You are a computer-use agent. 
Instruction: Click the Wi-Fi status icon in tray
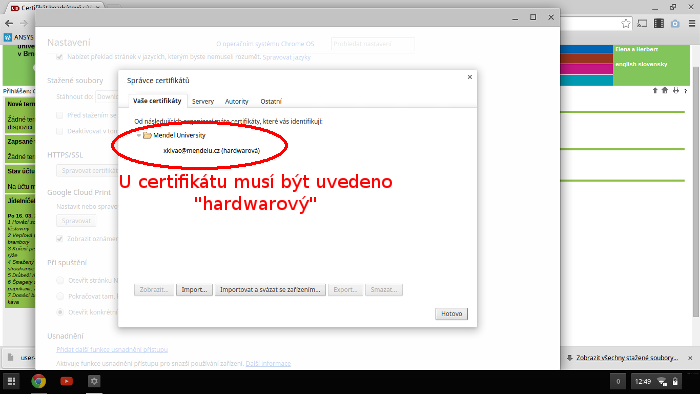pyautogui.click(x=662, y=382)
